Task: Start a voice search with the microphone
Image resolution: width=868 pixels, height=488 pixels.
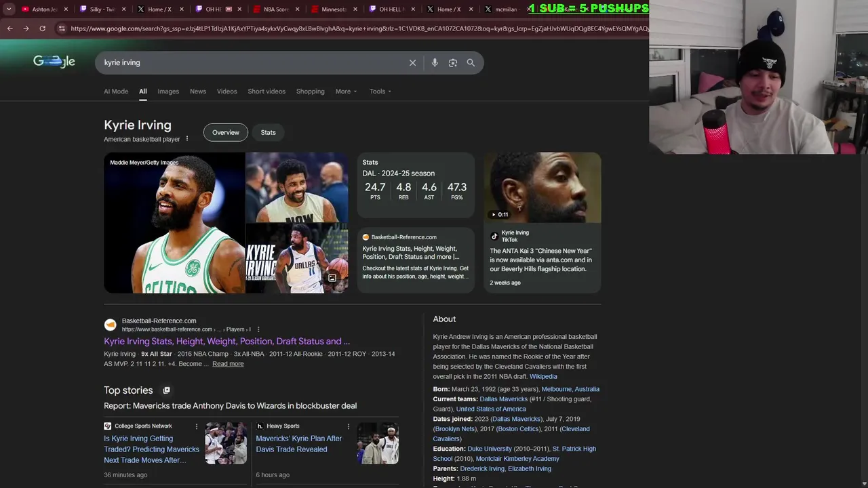Action: (x=435, y=62)
